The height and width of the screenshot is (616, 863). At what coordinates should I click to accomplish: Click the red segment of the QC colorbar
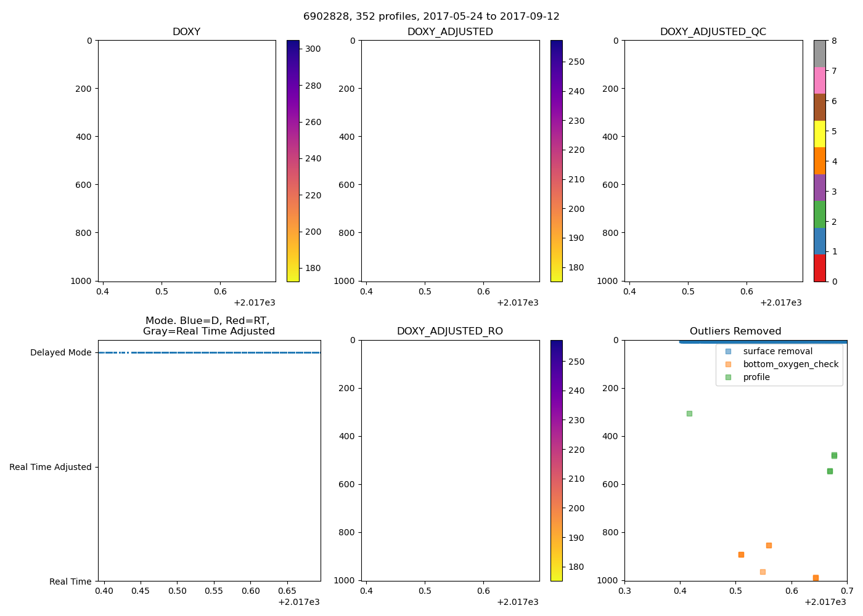(819, 268)
